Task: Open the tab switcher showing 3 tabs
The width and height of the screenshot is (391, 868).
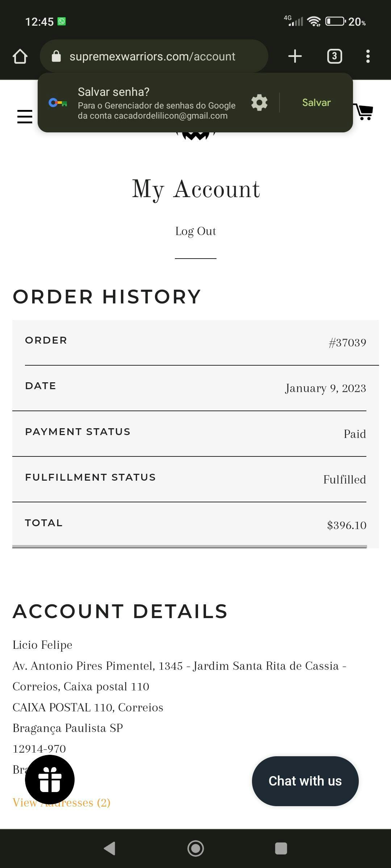Action: (334, 56)
